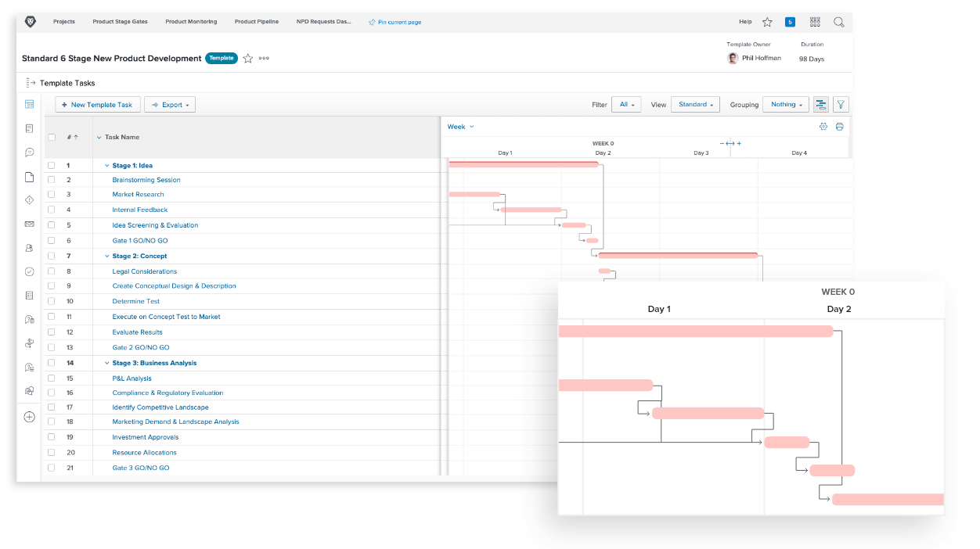The height and width of the screenshot is (549, 980).
Task: Click the Gantt fit-width double arrow
Action: (730, 143)
